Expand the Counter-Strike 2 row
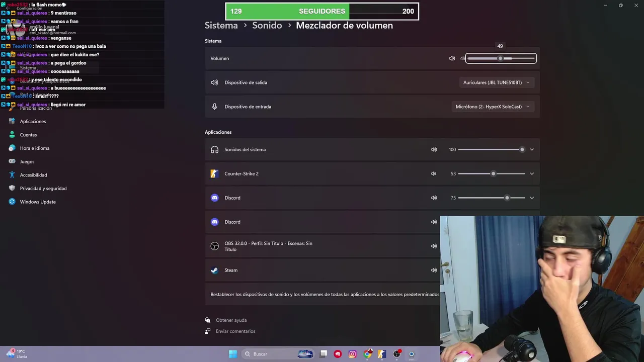Viewport: 644px width, 362px height. 532,173
